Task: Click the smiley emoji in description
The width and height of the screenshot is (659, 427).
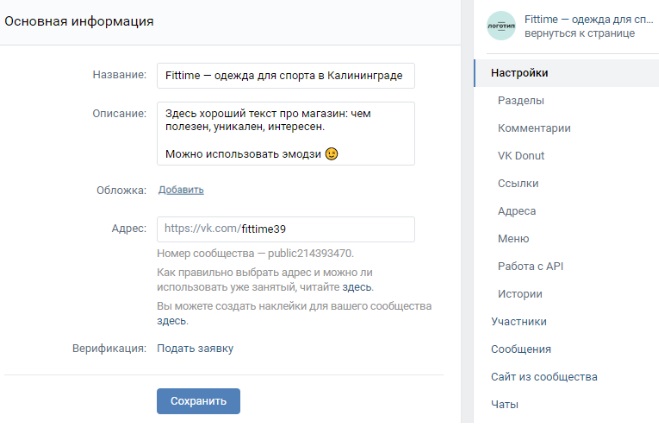Action: point(332,154)
